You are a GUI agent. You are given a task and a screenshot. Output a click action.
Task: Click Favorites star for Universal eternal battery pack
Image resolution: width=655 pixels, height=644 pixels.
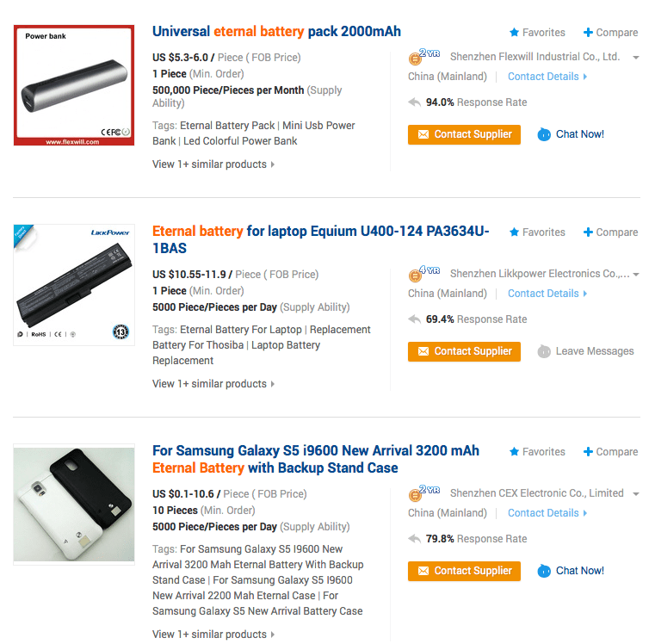tap(514, 32)
